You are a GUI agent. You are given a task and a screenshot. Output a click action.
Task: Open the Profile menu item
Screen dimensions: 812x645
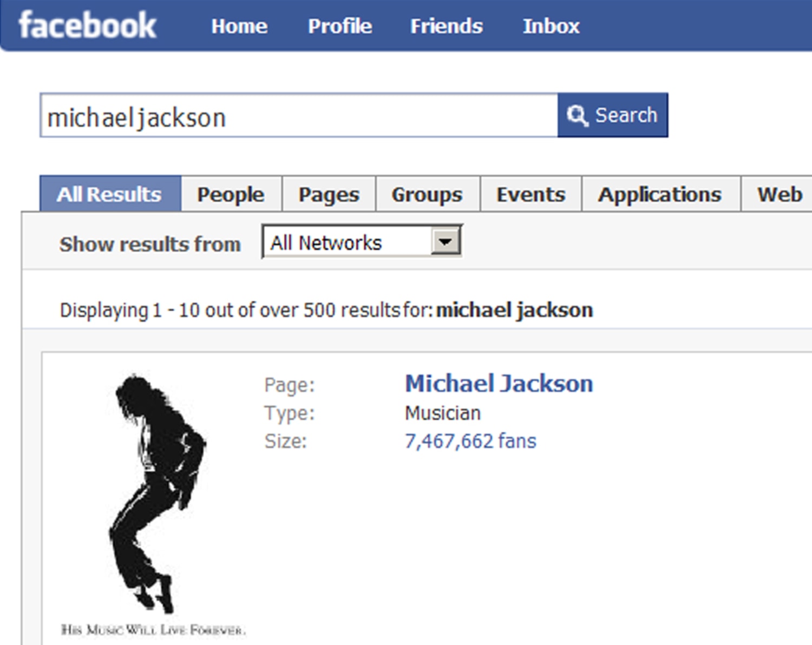click(x=339, y=25)
